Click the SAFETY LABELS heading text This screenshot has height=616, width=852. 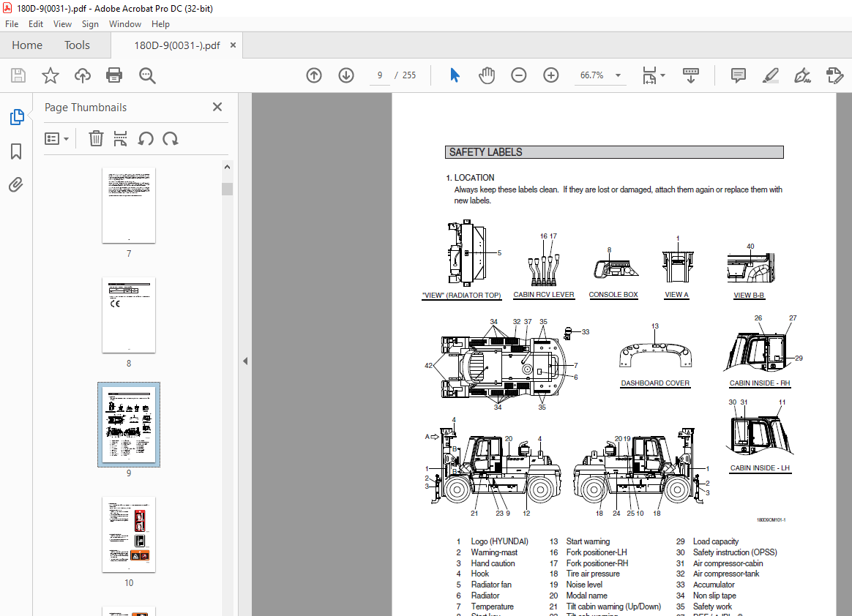click(x=486, y=153)
